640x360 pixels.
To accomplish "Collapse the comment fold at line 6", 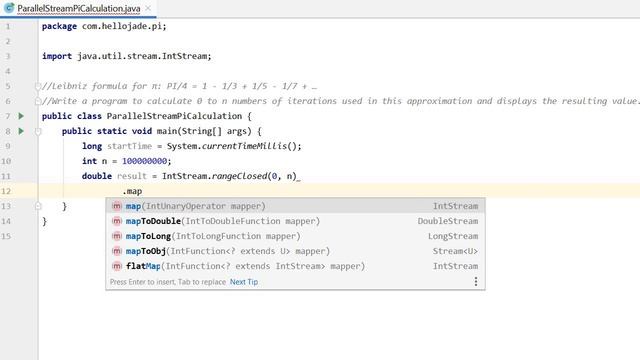I will (38, 101).
